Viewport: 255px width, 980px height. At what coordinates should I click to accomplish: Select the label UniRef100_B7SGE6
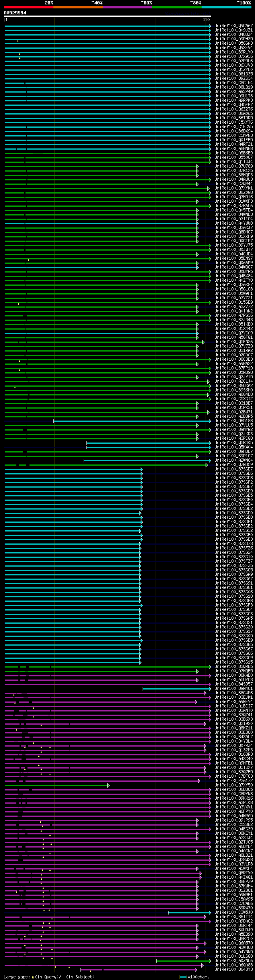233,473
